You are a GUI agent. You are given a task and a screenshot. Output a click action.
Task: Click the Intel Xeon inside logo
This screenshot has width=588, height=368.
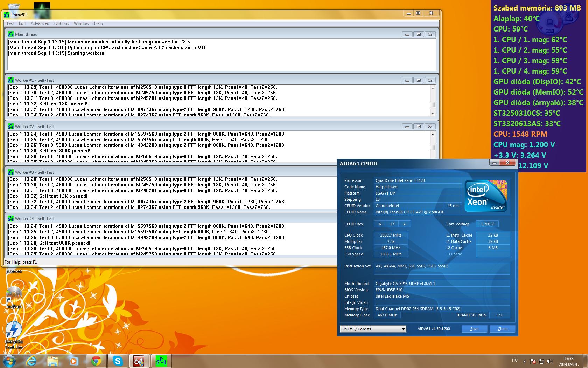486,196
